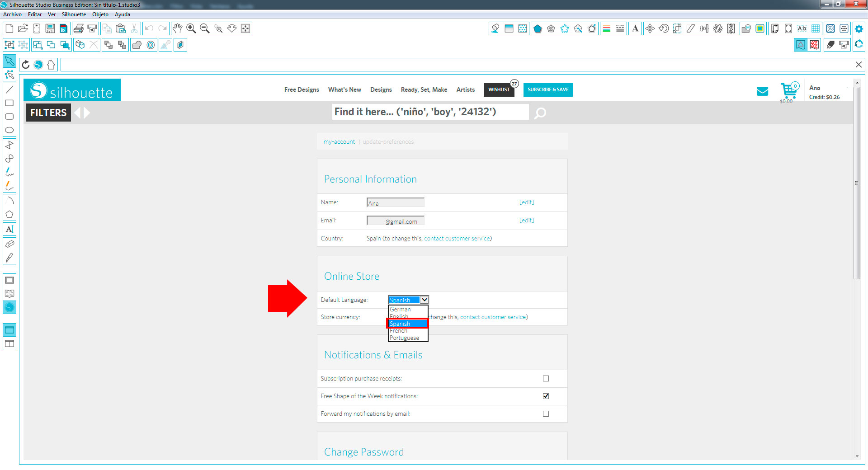The image size is (868, 470).
Task: Go to store home with house icon
Action: [x=51, y=65]
